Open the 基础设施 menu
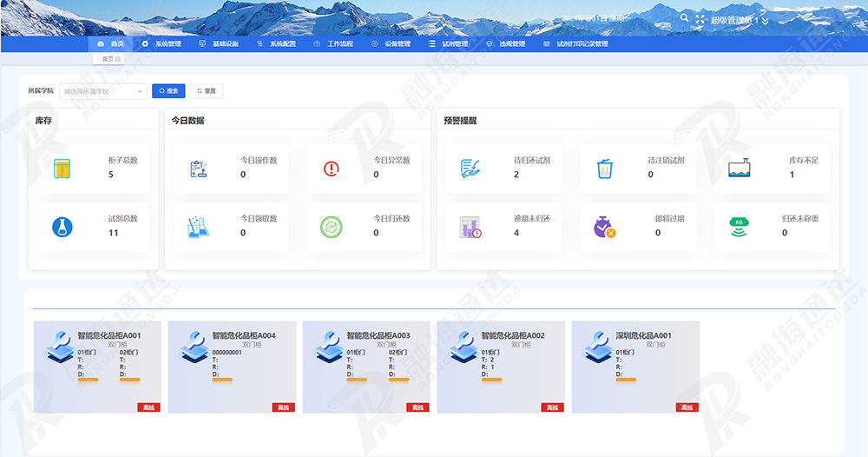Screen dimensions: 868x457 pos(219,43)
